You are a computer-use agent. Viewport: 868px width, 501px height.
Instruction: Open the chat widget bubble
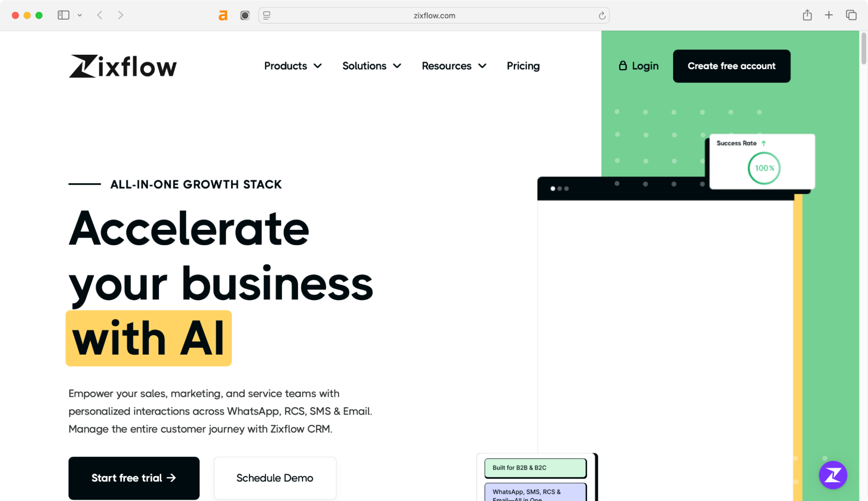click(832, 475)
